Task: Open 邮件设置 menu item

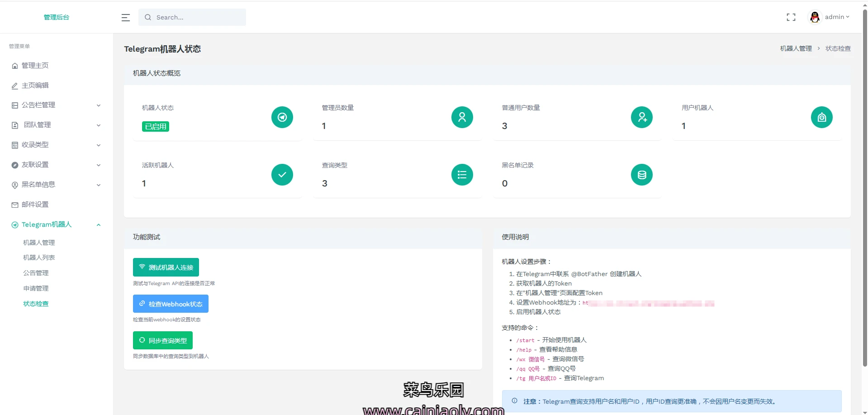Action: (x=57, y=205)
